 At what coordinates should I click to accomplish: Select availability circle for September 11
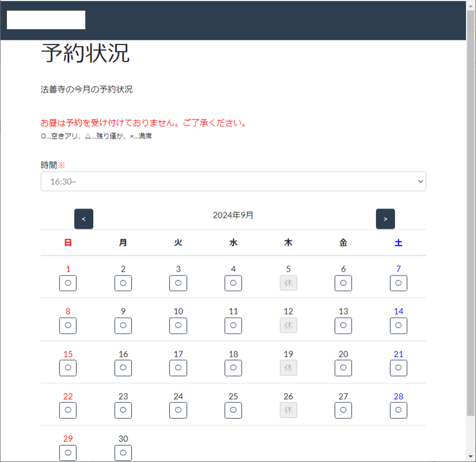(233, 325)
